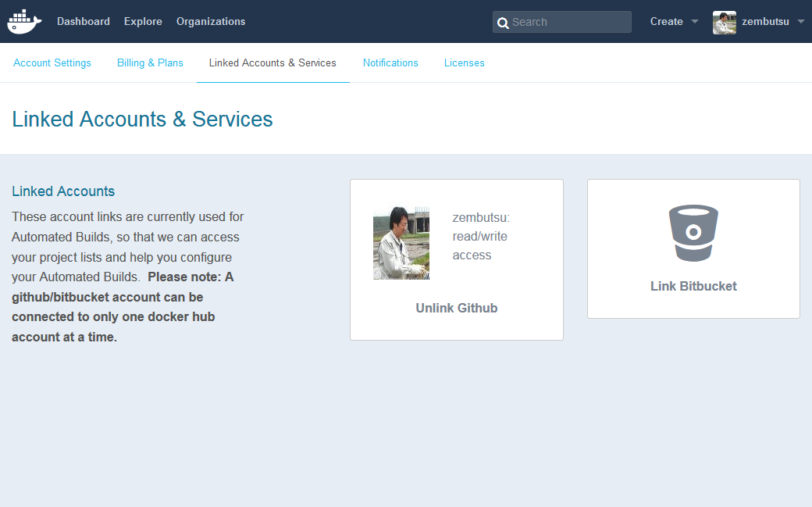Image resolution: width=812 pixels, height=507 pixels.
Task: Click the bold 'Please note' warning text
Action: (x=123, y=307)
